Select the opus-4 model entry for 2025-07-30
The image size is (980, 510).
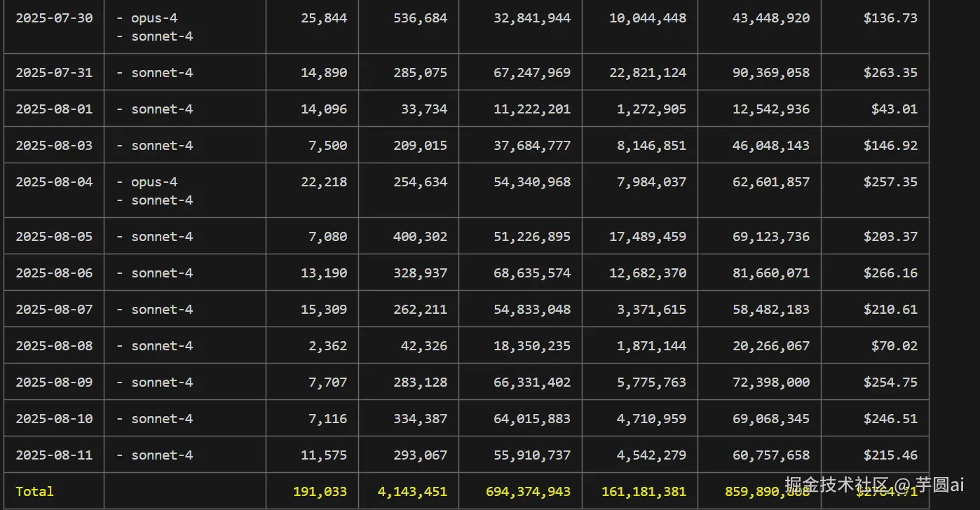point(154,18)
